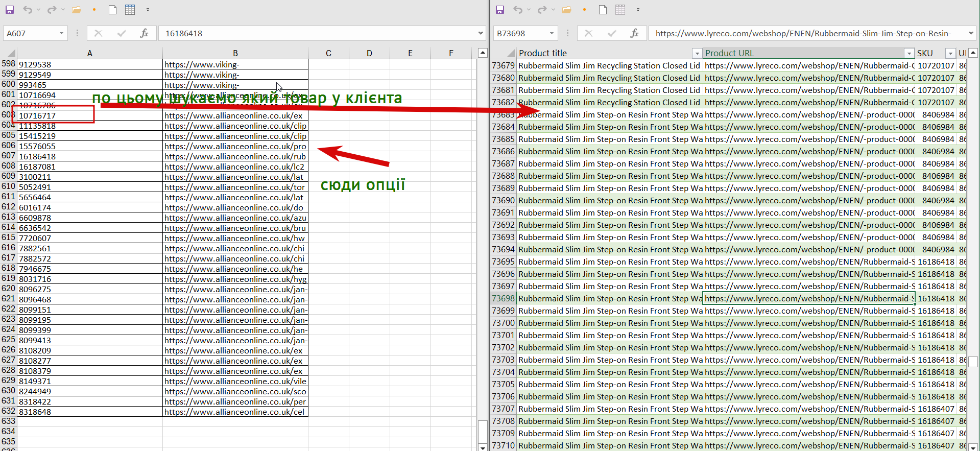Select column F header in left sheet
The image size is (980, 451).
(451, 53)
